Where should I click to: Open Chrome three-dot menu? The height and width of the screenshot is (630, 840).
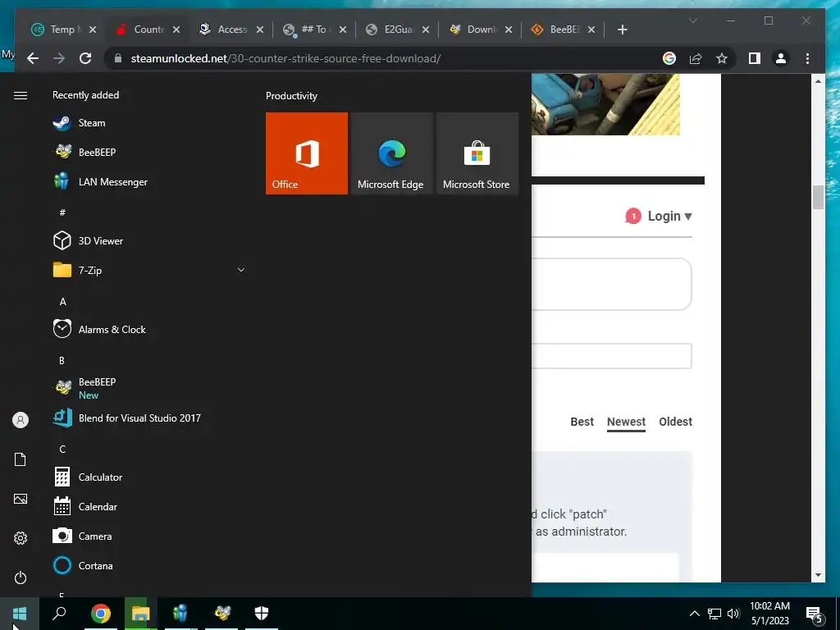[x=807, y=58]
